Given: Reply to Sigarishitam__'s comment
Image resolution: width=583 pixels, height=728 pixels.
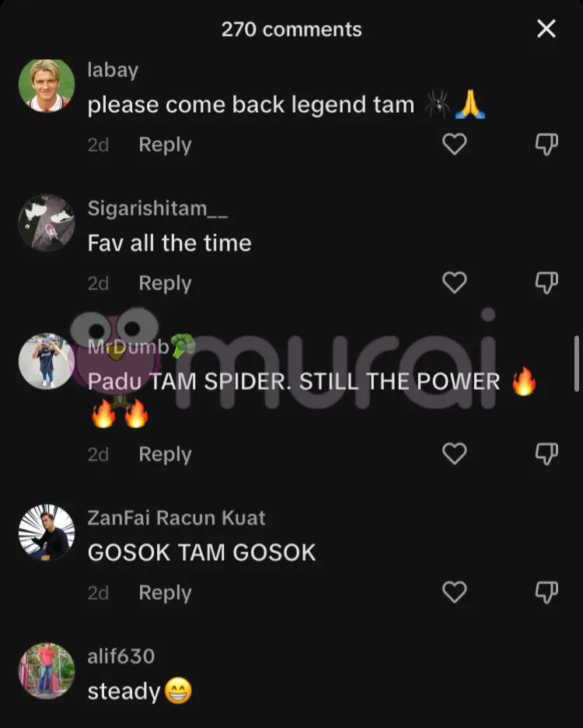Looking at the screenshot, I should (x=166, y=283).
